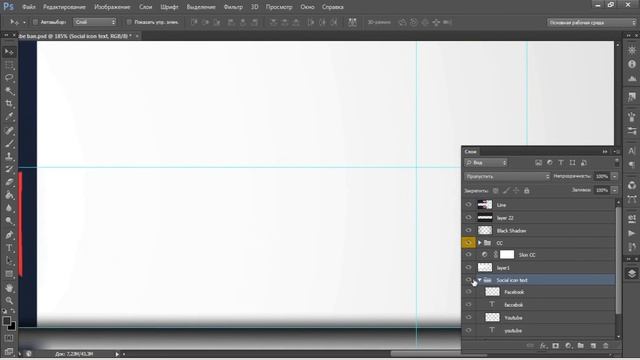Screen dimensions: 640x360
Task: Open auto-select Слой dropdown
Action: (x=95, y=22)
